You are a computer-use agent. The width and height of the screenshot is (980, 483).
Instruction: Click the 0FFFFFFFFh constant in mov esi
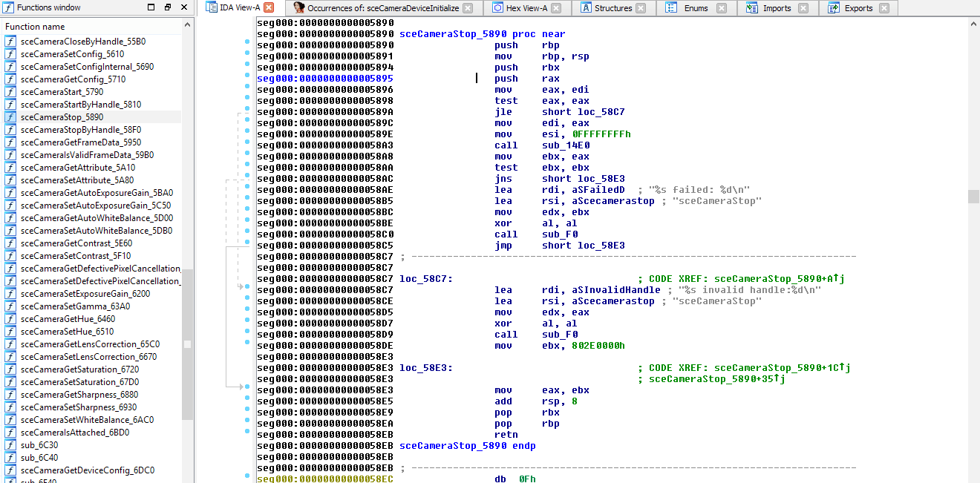pos(601,134)
